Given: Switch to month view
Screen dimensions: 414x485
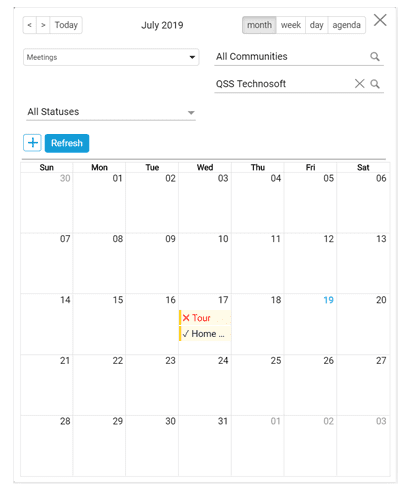Looking at the screenshot, I should tap(259, 25).
